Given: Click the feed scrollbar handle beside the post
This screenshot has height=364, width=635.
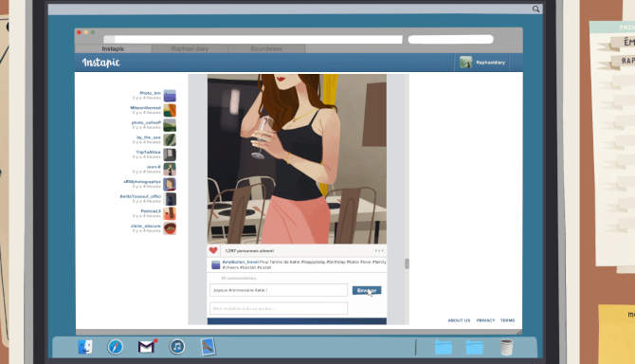Looking at the screenshot, I should click(x=407, y=264).
